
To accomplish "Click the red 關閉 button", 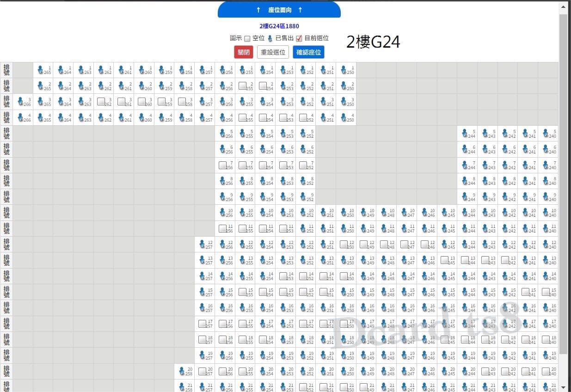I will [244, 52].
